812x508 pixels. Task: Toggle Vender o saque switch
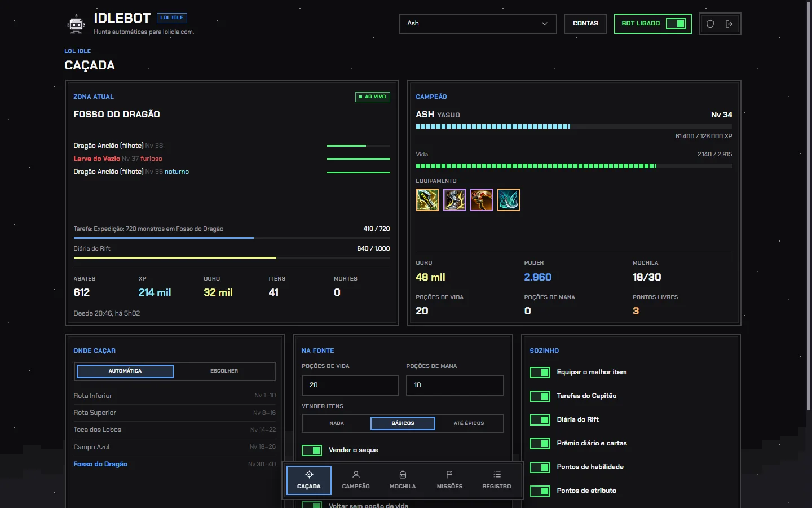pyautogui.click(x=312, y=450)
